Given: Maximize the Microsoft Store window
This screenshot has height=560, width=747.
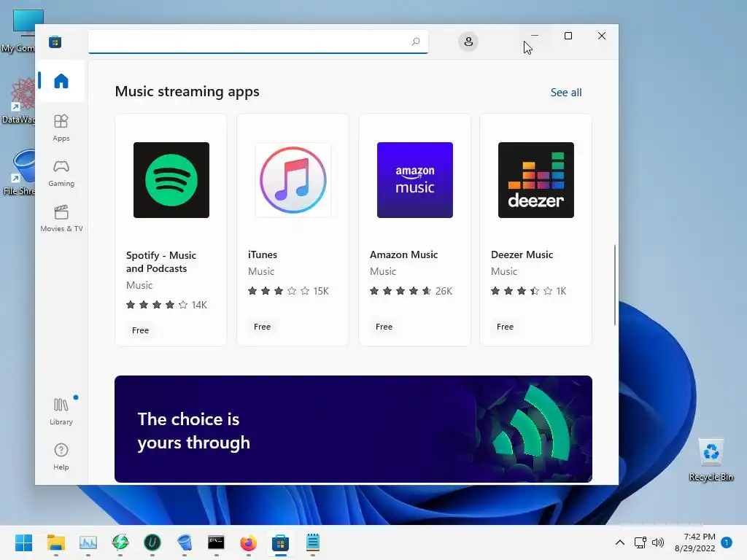Looking at the screenshot, I should coord(568,36).
